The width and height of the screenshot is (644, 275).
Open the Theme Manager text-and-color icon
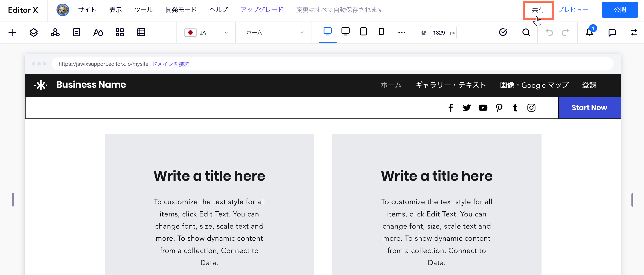[98, 33]
